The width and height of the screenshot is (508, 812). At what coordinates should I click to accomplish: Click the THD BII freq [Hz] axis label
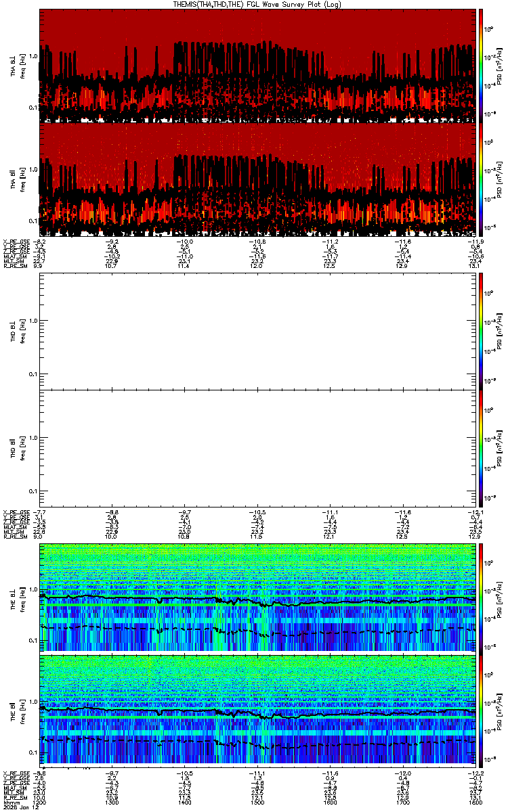coord(23,447)
